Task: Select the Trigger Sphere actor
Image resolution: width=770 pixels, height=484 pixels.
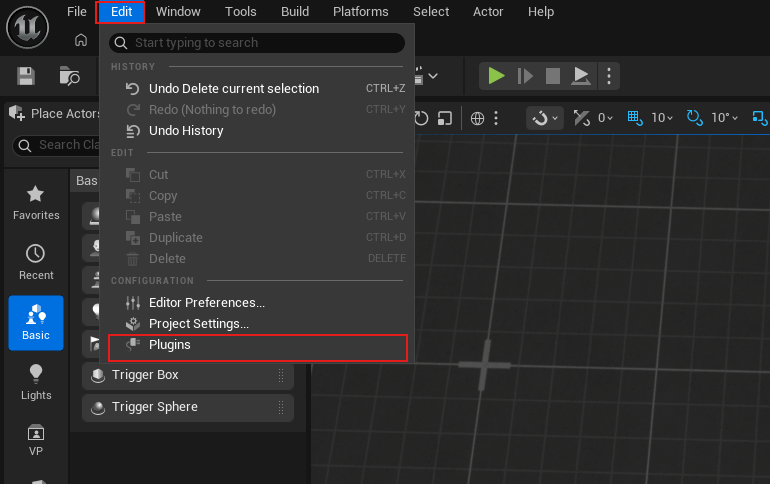Action: click(154, 407)
